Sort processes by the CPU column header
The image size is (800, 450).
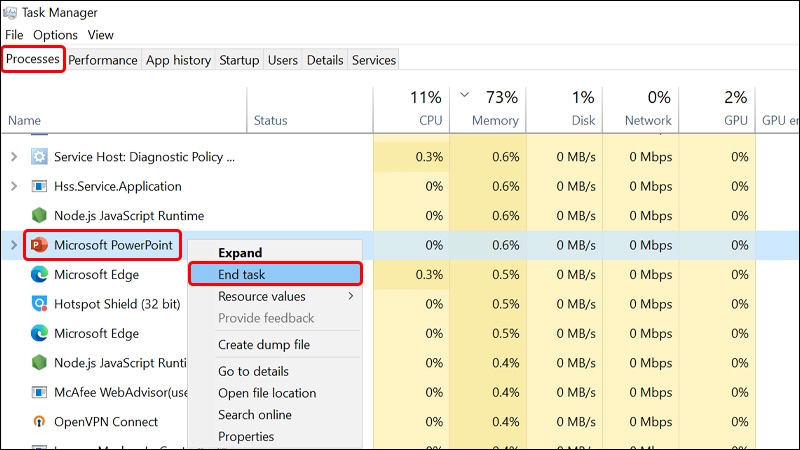[x=411, y=110]
